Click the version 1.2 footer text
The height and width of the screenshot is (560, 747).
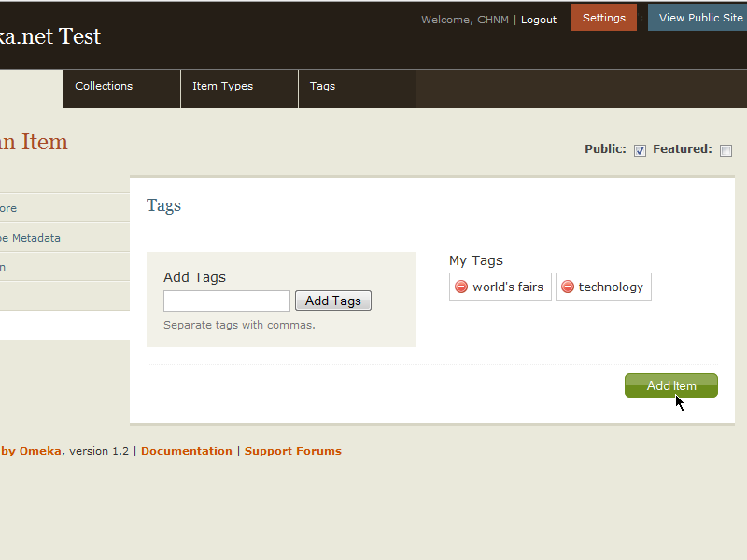tap(99, 451)
